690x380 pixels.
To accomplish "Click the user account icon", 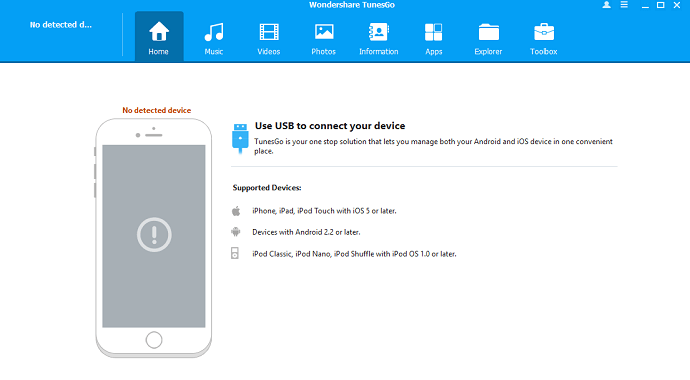I will tap(606, 5).
